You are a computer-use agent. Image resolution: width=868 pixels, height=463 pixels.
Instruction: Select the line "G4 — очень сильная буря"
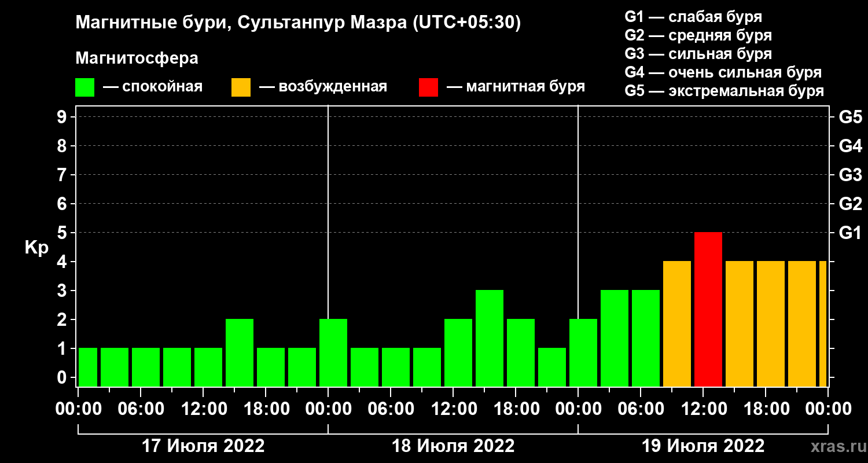pyautogui.click(x=723, y=72)
